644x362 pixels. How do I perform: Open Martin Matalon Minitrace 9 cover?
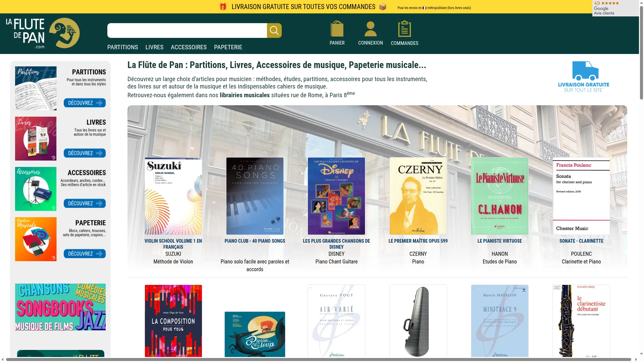tap(500, 321)
